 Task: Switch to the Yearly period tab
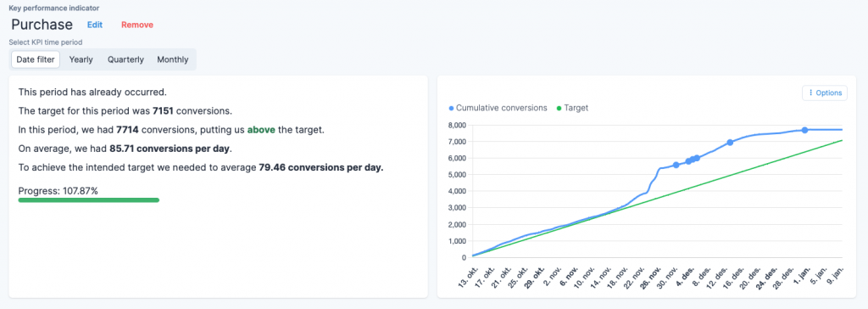pyautogui.click(x=81, y=59)
